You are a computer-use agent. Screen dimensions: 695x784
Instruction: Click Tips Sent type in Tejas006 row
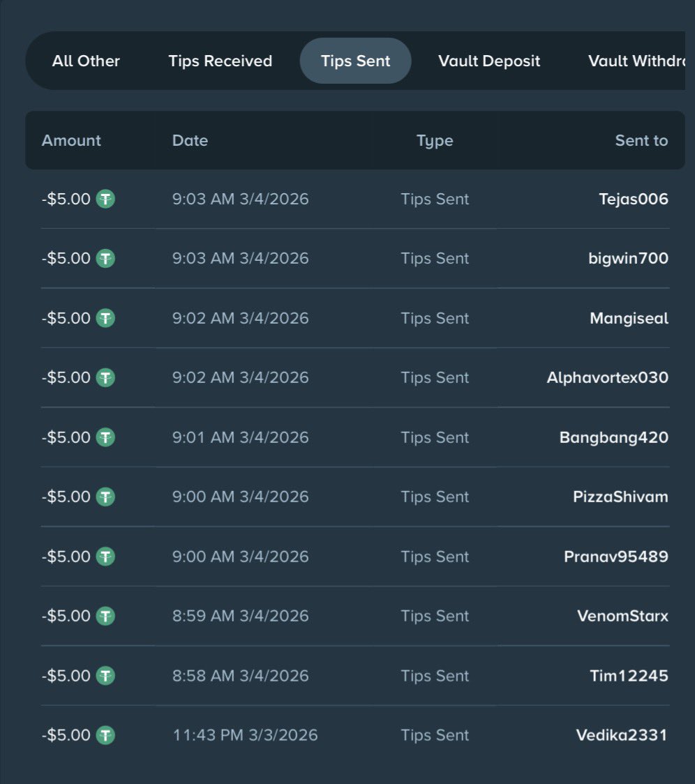(x=435, y=199)
